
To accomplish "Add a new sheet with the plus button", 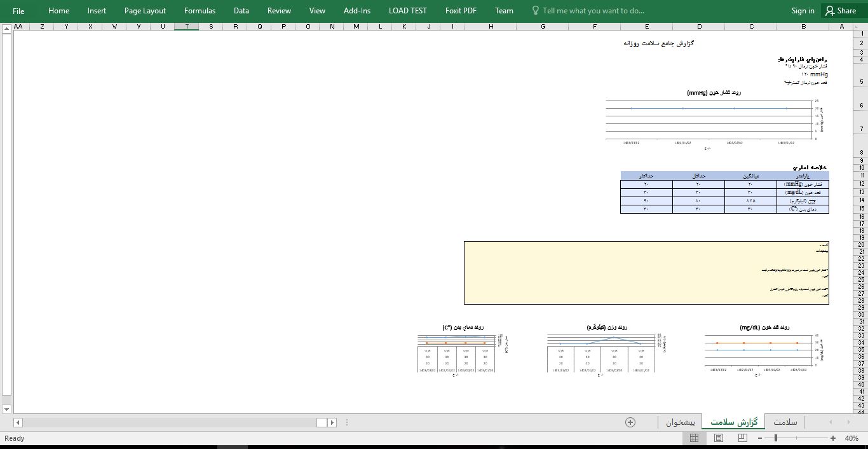I will point(630,422).
